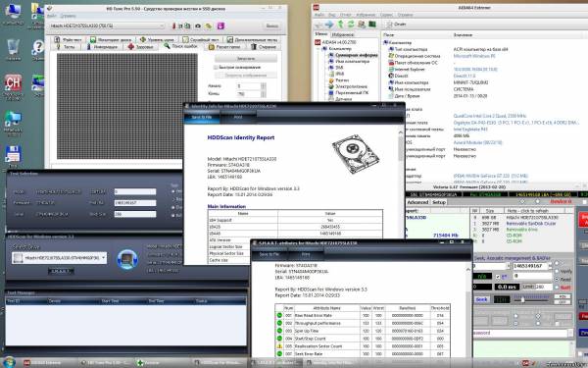Click the temperature thermometer icon in HD Tune toolbar
This screenshot has width=588, height=368.
pyautogui.click(x=174, y=26)
